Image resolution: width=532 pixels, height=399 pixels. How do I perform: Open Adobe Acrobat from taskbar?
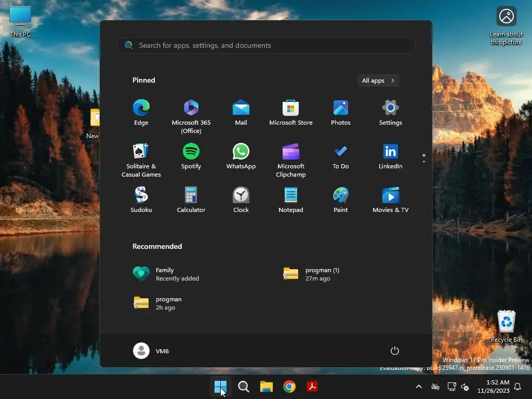tap(312, 387)
